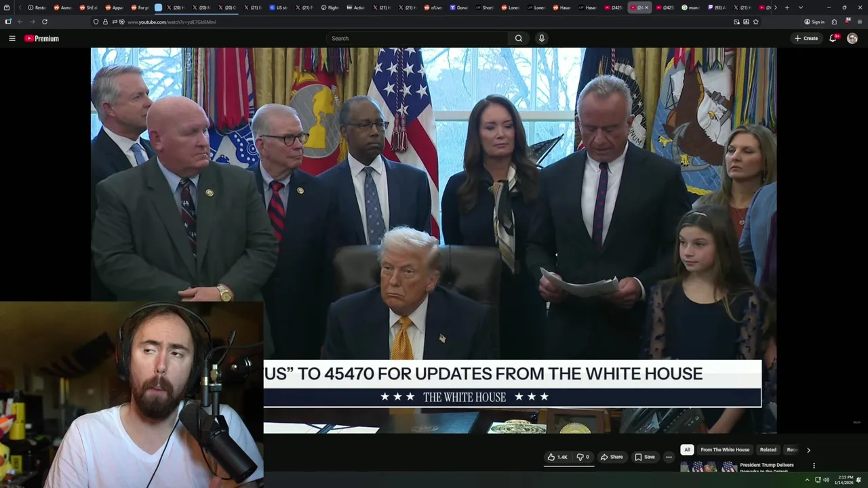Select the All filter chip
868x488 pixels.
[687, 449]
